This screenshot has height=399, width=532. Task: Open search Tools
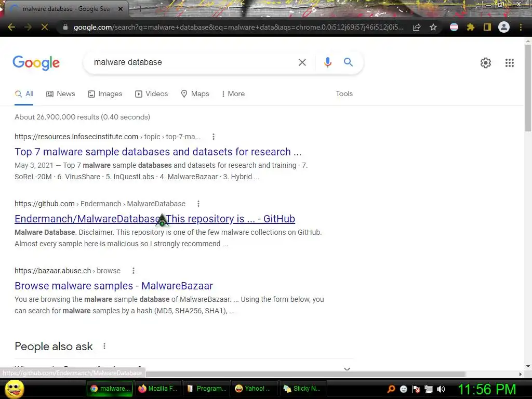point(344,94)
